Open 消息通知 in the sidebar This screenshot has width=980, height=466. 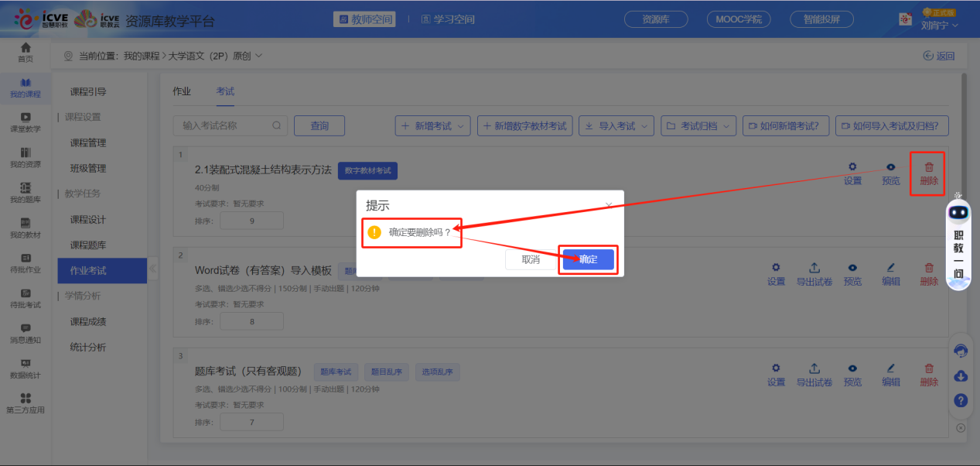pos(26,331)
